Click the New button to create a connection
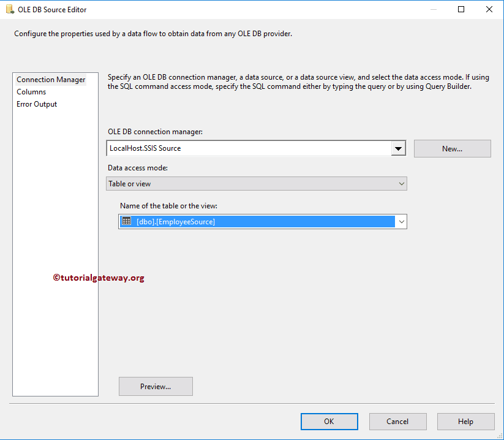Viewport: 504px width, 440px height. (x=452, y=148)
